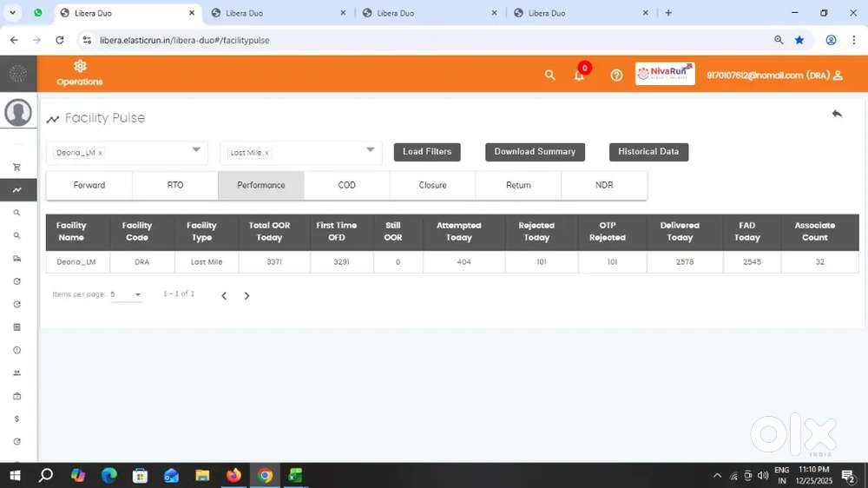
Task: Click the dollar sign sidebar icon
Action: click(16, 419)
